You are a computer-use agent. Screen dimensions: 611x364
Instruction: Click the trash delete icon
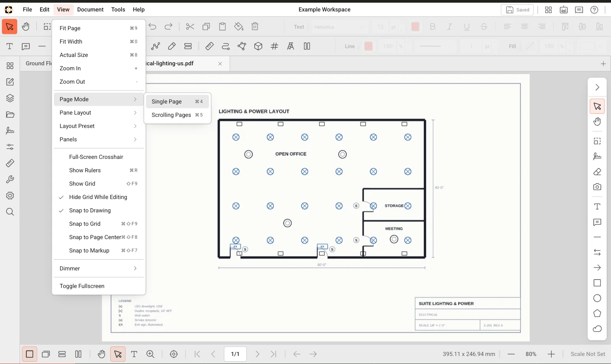tap(255, 27)
